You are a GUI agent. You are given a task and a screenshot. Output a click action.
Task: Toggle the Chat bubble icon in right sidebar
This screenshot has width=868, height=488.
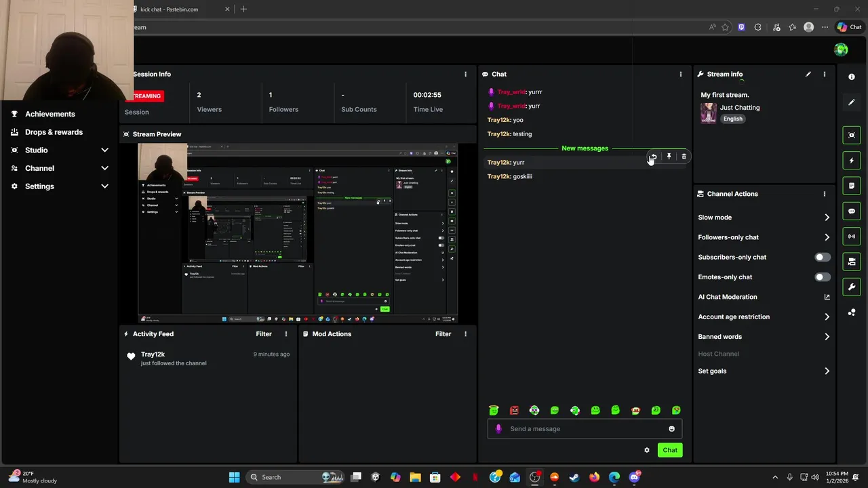pos(852,211)
